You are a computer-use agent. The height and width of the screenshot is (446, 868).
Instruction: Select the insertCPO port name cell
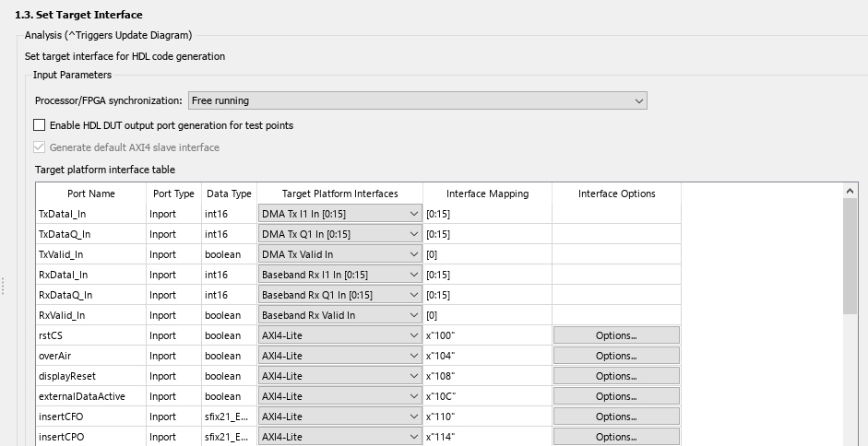coord(90,437)
